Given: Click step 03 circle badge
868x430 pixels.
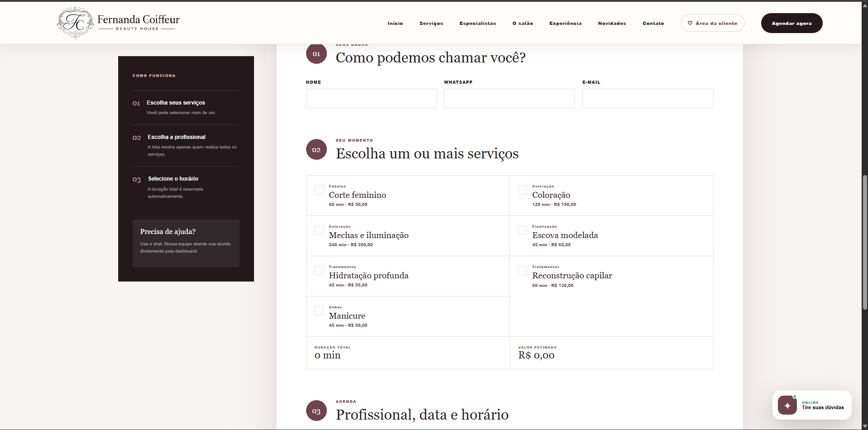Looking at the screenshot, I should pos(317,411).
